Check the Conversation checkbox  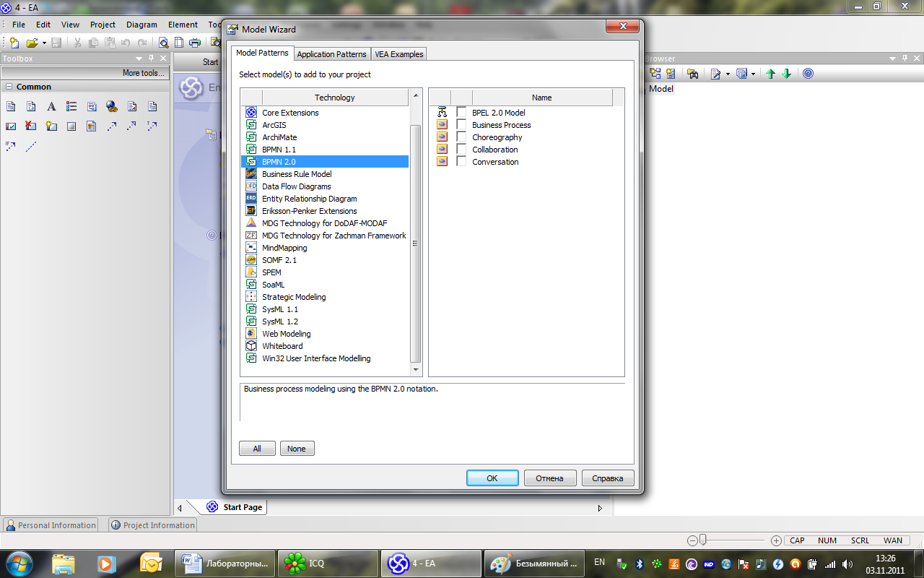[x=462, y=161]
